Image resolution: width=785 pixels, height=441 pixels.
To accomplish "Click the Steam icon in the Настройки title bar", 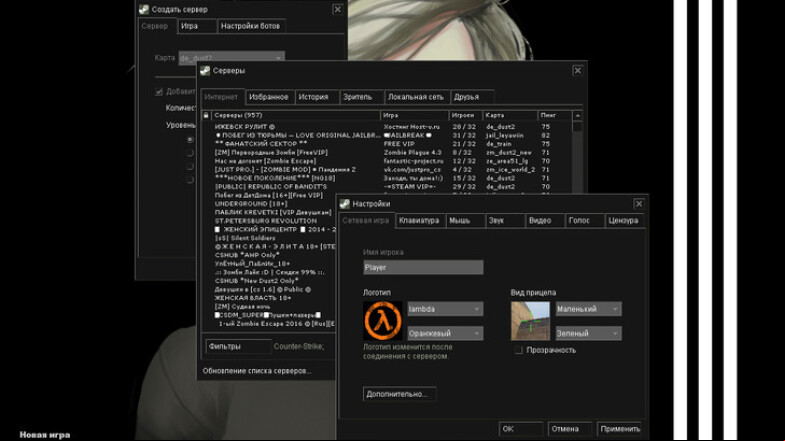I will (344, 204).
